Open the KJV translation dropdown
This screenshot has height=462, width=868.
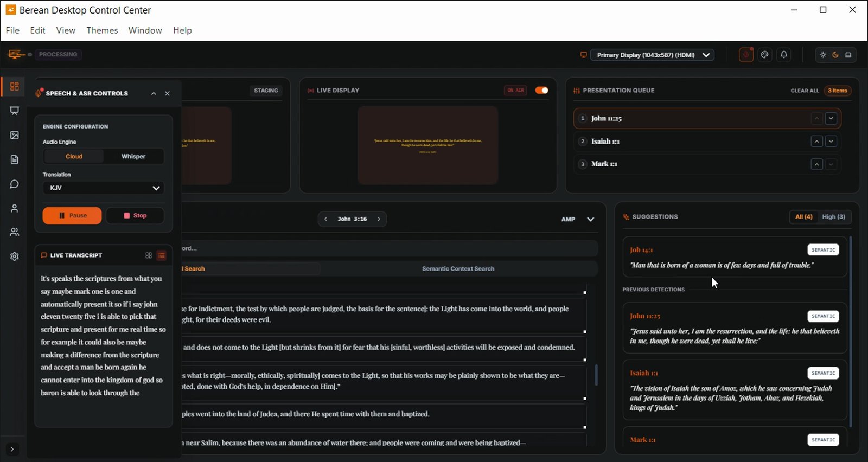tap(104, 188)
